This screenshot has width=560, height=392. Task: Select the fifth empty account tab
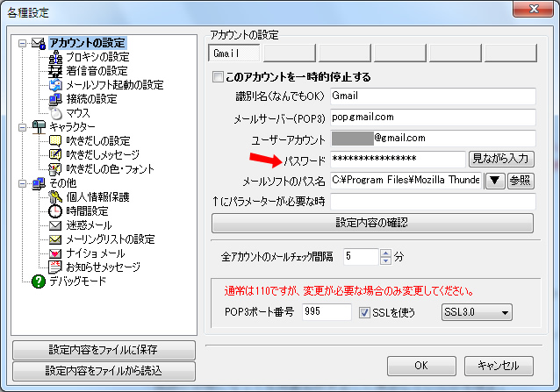pyautogui.click(x=456, y=53)
